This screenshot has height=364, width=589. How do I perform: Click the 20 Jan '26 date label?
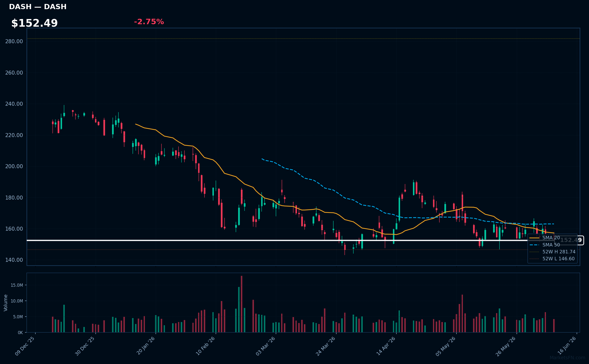(x=146, y=346)
